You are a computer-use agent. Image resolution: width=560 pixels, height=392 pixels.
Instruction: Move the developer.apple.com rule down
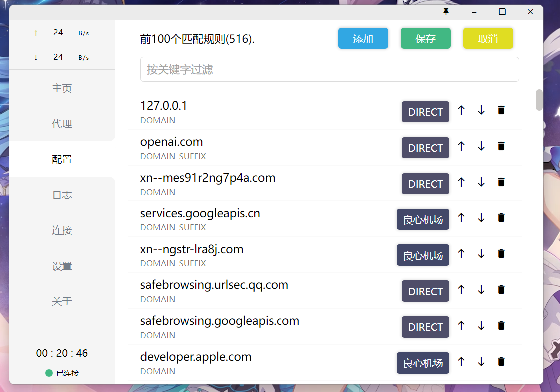pos(481,362)
